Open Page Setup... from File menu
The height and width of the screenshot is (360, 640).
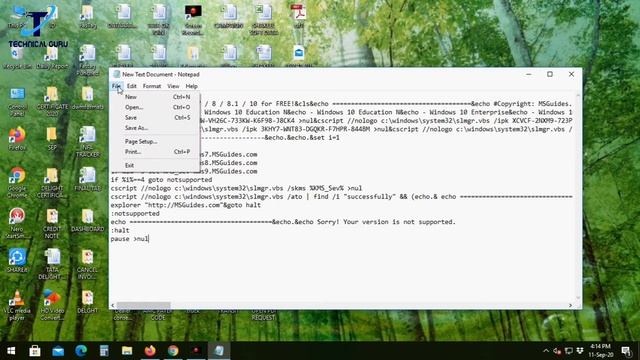click(158, 142)
